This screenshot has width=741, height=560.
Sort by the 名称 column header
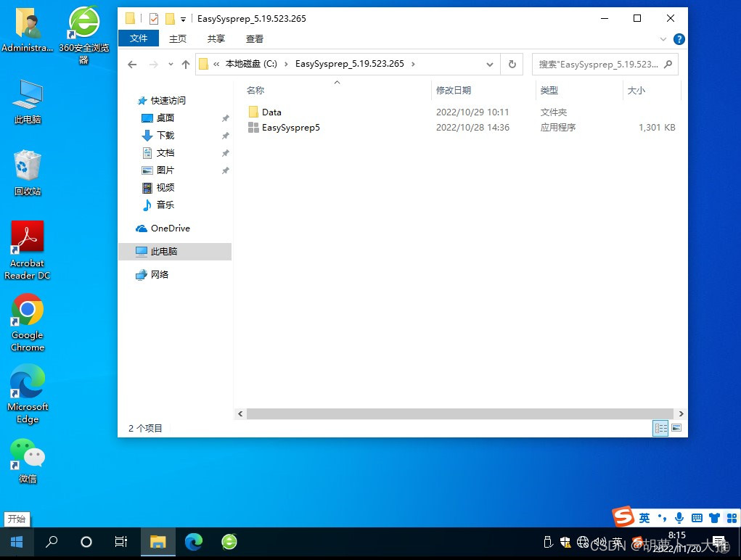pos(255,90)
